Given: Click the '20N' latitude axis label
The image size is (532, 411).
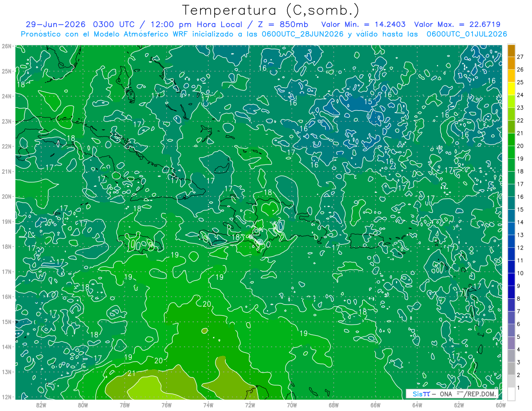Looking at the screenshot, I should (6, 196).
